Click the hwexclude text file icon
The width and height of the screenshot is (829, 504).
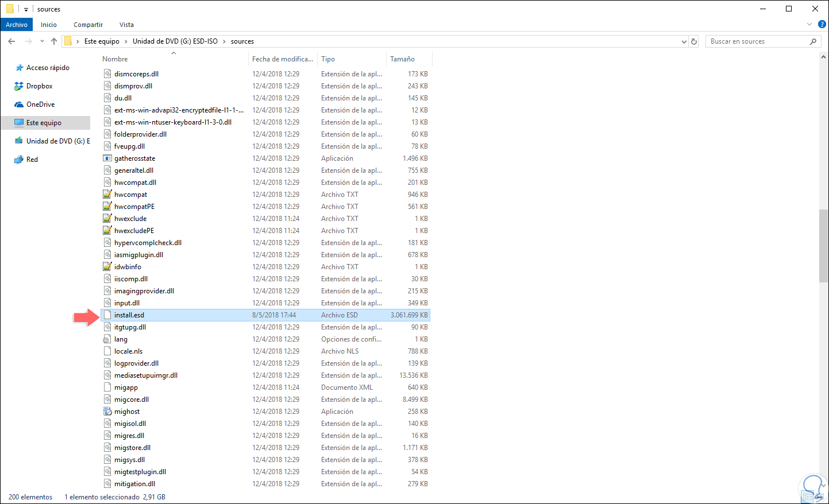click(x=107, y=219)
